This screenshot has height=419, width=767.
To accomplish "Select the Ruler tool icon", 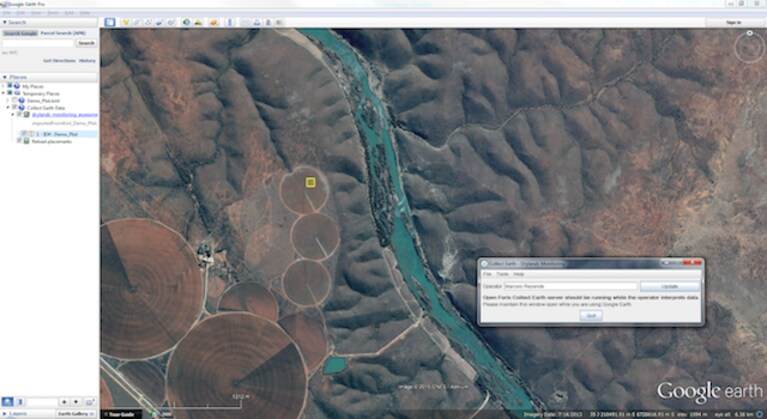I will tap(230, 22).
